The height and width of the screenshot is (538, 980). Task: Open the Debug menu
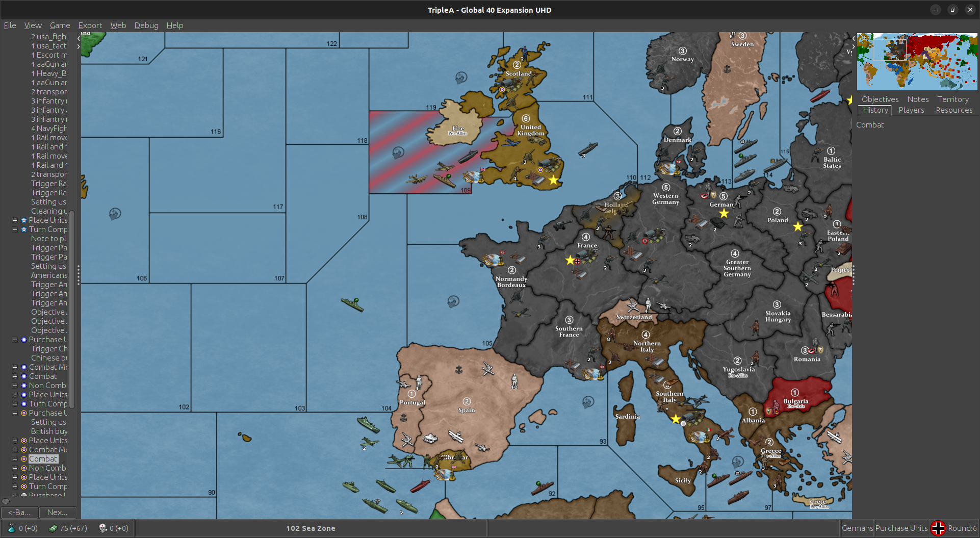click(146, 25)
